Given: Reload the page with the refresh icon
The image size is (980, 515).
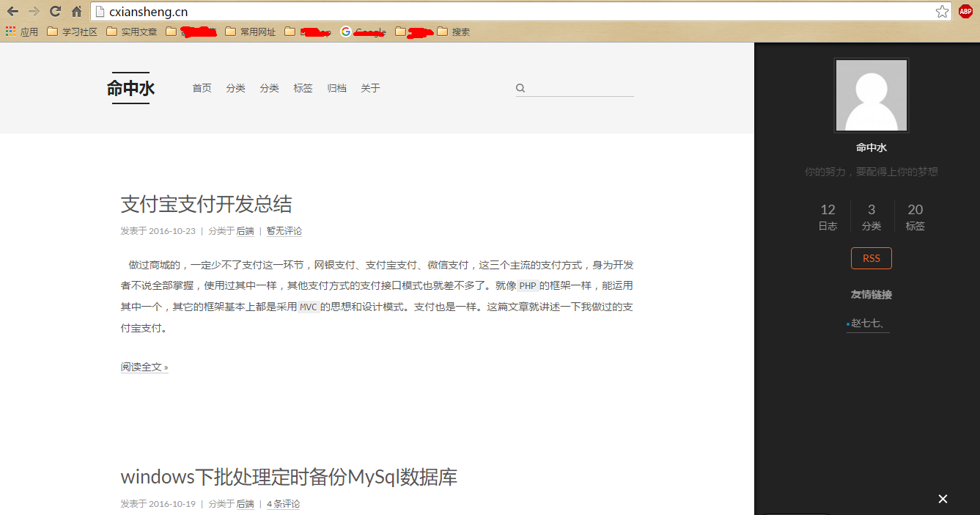Looking at the screenshot, I should pyautogui.click(x=55, y=11).
